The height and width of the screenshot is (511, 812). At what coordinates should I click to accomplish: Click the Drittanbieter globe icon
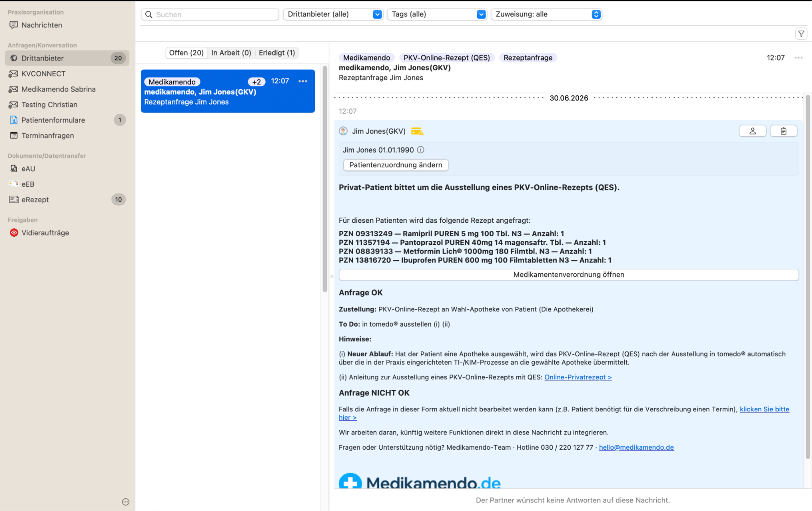pyautogui.click(x=14, y=58)
